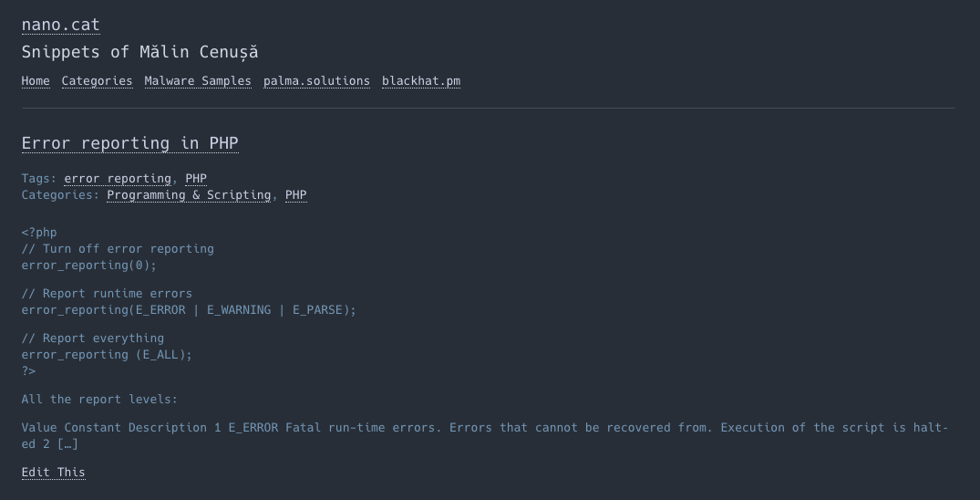Viewport: 980px width, 500px height.
Task: Click the "error_reporting(0);" code line
Action: tap(89, 266)
